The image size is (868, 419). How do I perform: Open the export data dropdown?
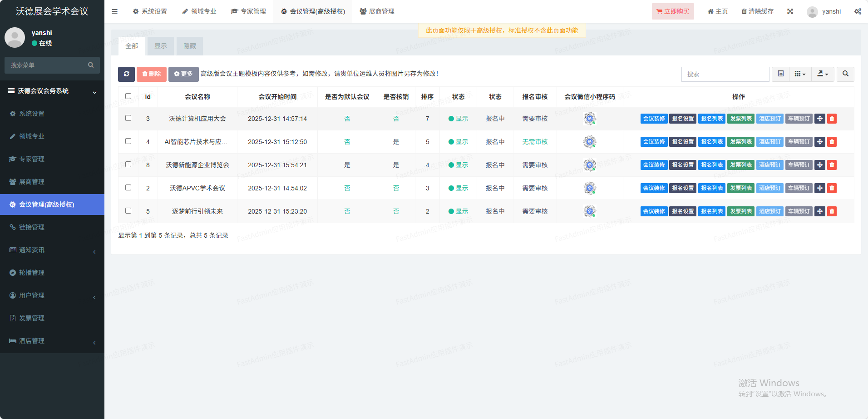[823, 74]
